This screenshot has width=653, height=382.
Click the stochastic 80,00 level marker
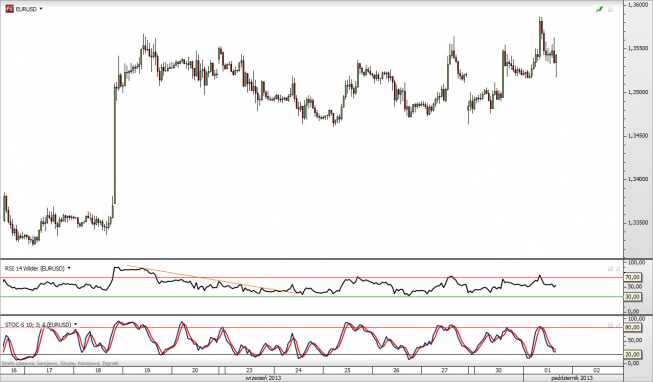[632, 327]
